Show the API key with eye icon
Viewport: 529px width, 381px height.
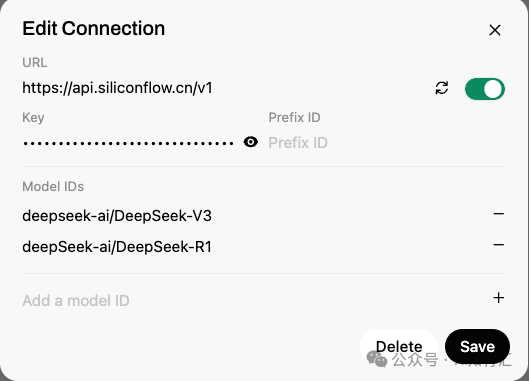pos(251,142)
